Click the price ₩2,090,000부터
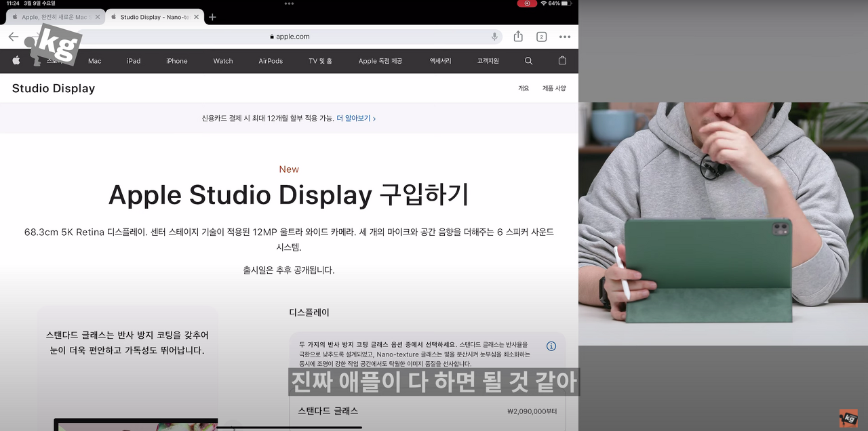Image resolution: width=868 pixels, height=431 pixels. (532, 411)
